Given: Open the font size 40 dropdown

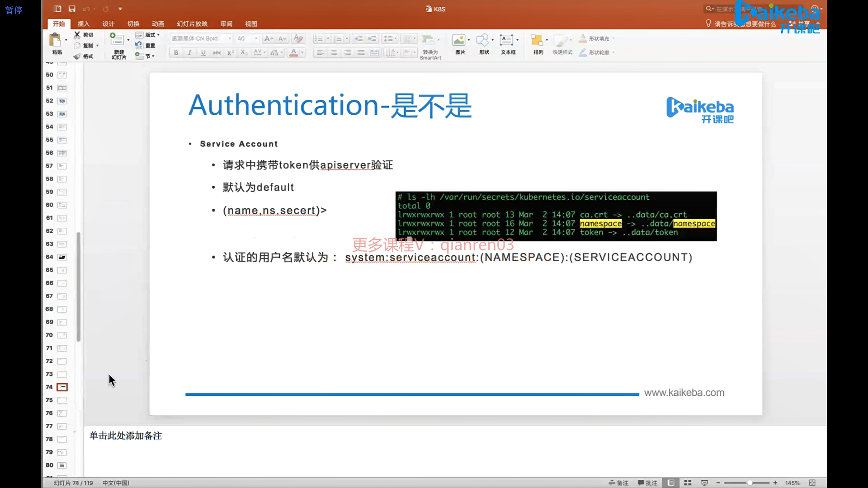Looking at the screenshot, I should click(256, 38).
